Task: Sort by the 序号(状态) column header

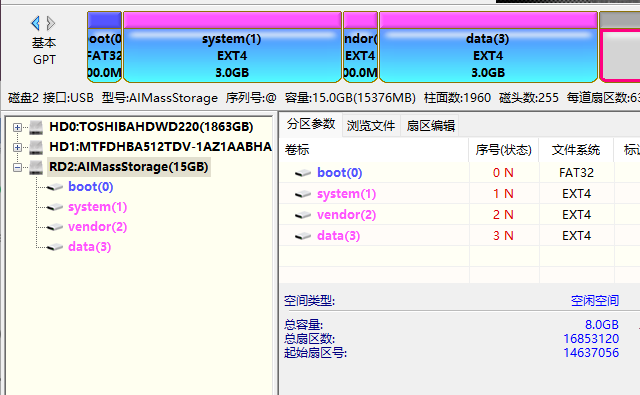Action: [x=504, y=150]
